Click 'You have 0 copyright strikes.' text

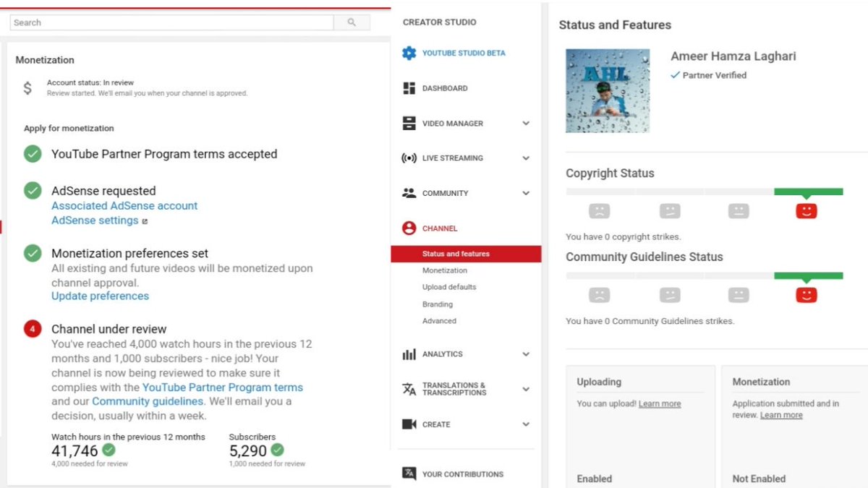(624, 237)
